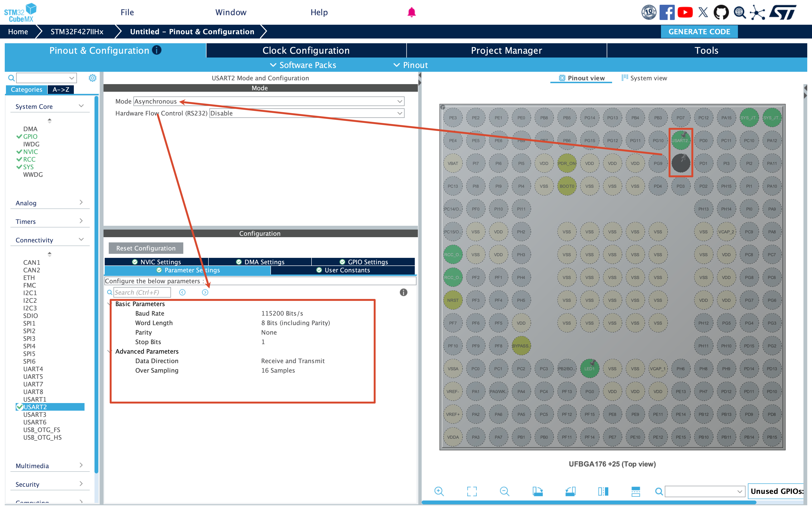Click the rotate counterclockwise icon under pinout
This screenshot has width=812, height=510.
[x=570, y=491]
